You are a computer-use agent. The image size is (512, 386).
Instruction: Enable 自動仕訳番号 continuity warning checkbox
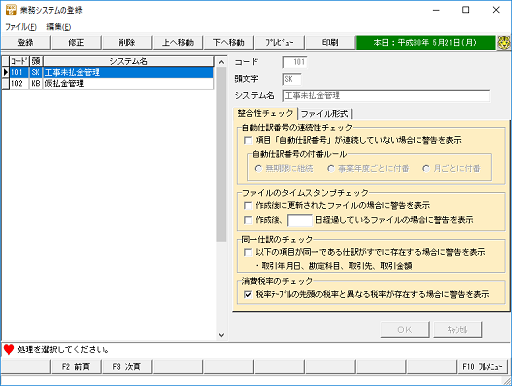click(x=248, y=140)
